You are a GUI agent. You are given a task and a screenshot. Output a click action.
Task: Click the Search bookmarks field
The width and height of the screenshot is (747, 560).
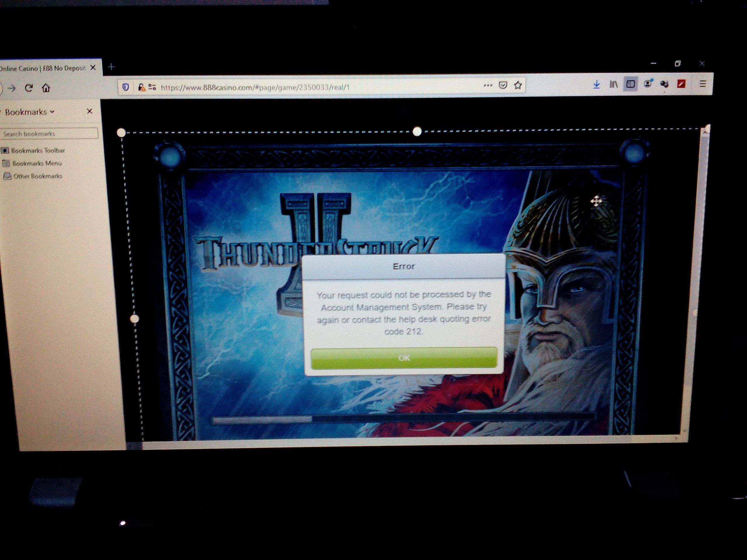point(49,134)
